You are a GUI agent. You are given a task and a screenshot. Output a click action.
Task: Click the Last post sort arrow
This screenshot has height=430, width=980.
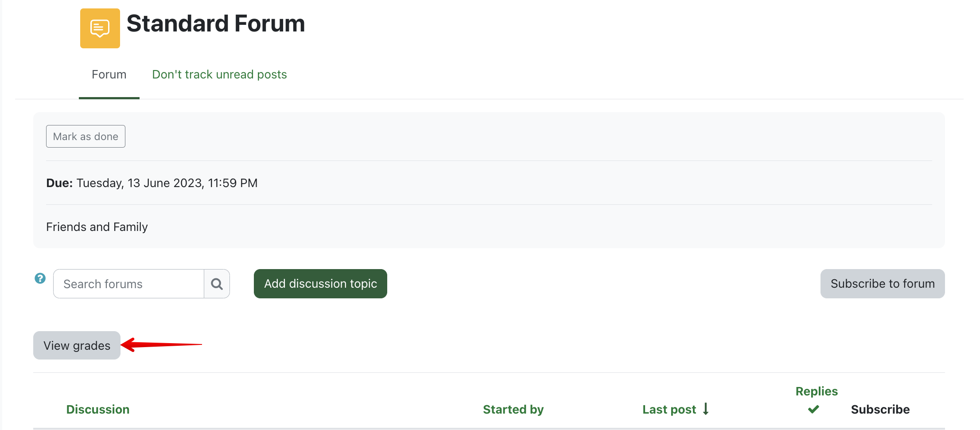(706, 409)
